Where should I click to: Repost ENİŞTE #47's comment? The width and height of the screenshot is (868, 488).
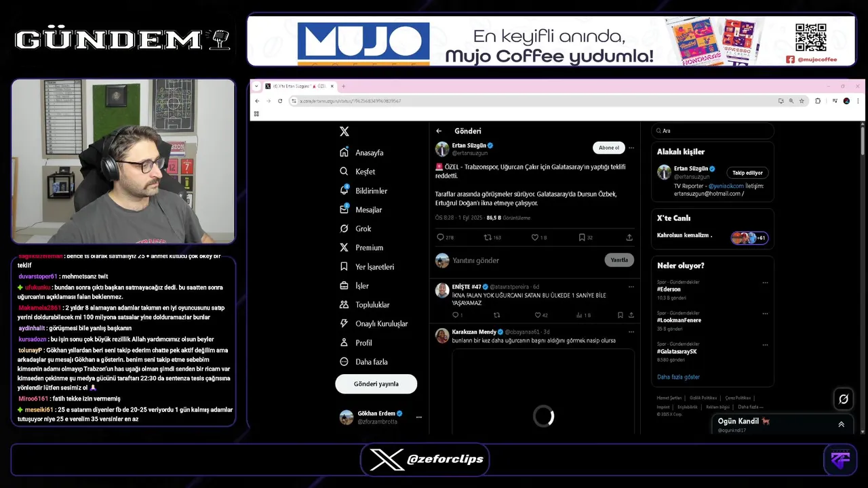point(496,315)
